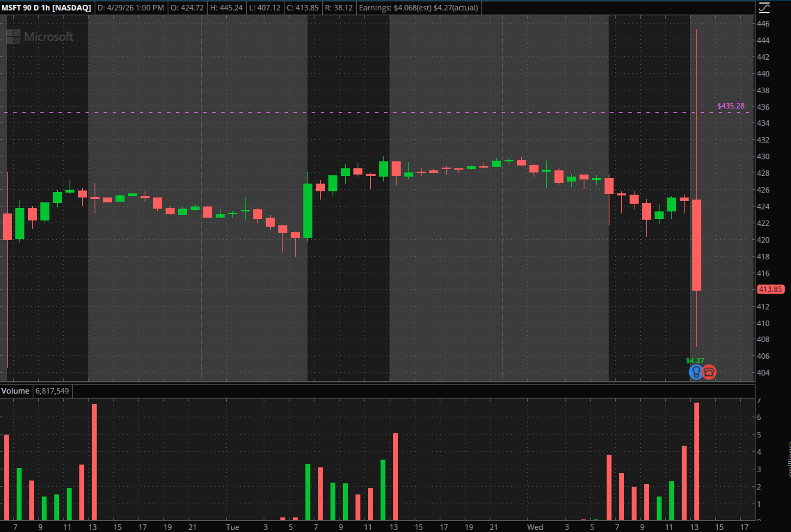791x532 pixels.
Task: Select the large red earnings candle body
Action: 696,245
